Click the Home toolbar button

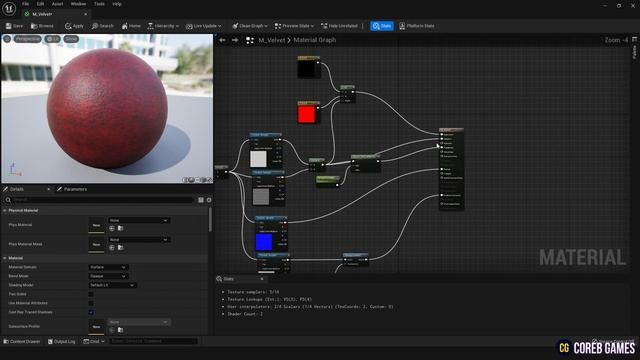tap(131, 26)
